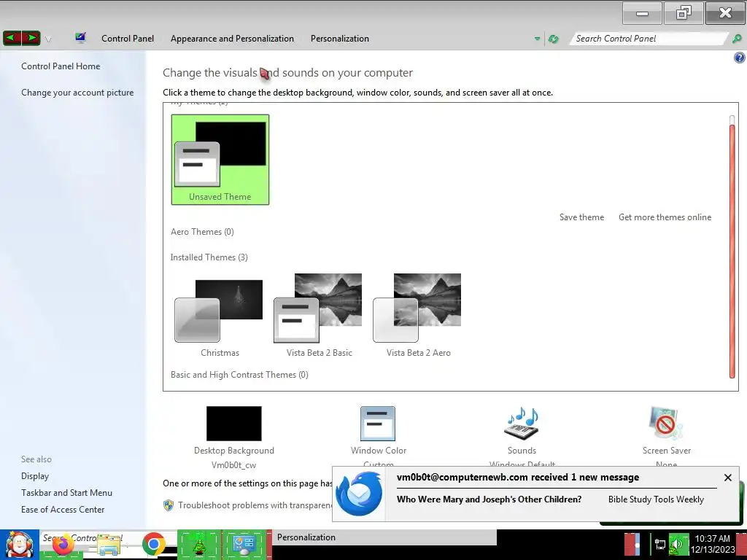Screen dimensions: 747x560
Task: Click the network tray icon
Action: pyautogui.click(x=659, y=544)
